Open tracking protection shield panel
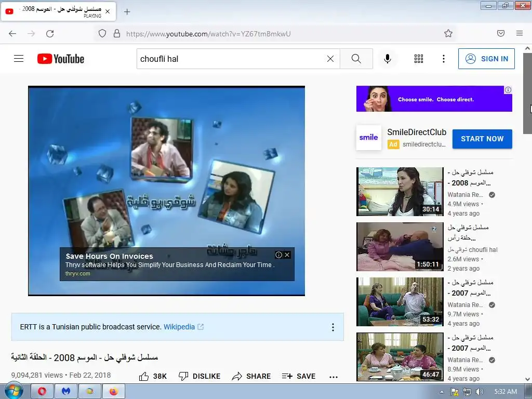532x399 pixels. [x=102, y=33]
